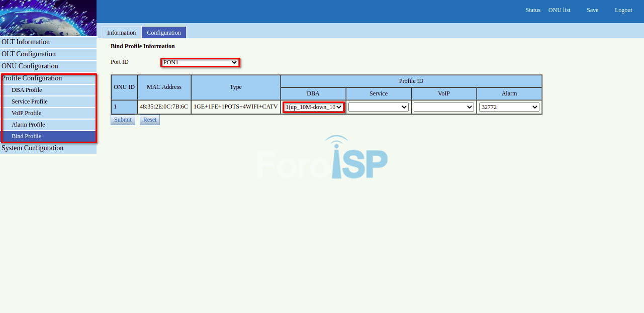The width and height of the screenshot is (644, 313).
Task: Select the Configuration tab
Action: (x=164, y=33)
